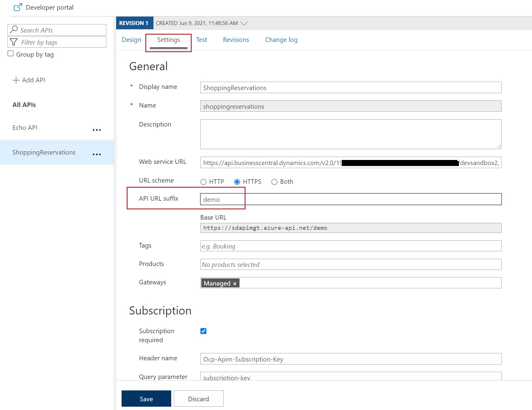Uncheck the Subscription required checkbox
532x410 pixels.
tap(203, 331)
